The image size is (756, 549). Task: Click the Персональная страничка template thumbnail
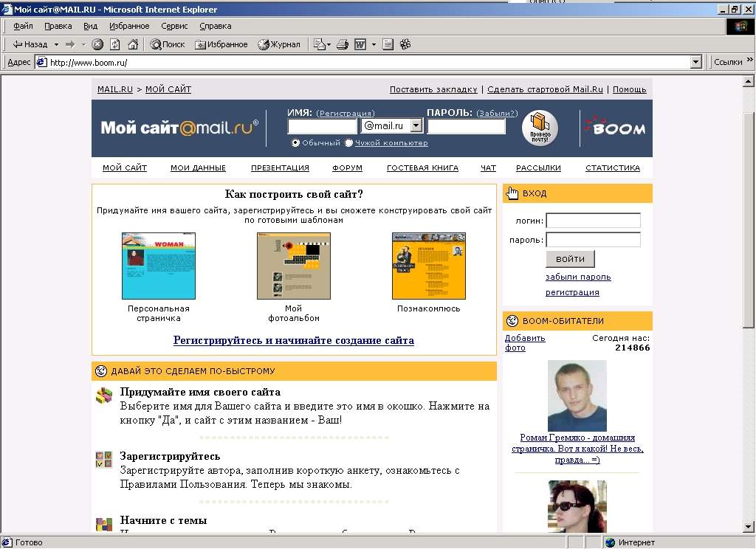[159, 266]
